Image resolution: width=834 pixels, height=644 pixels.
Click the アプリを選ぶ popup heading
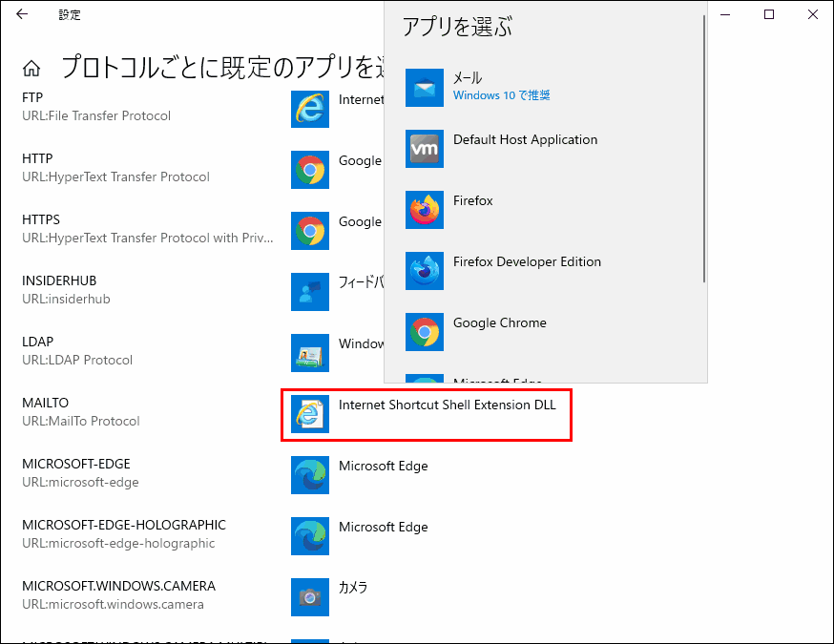pos(457,27)
